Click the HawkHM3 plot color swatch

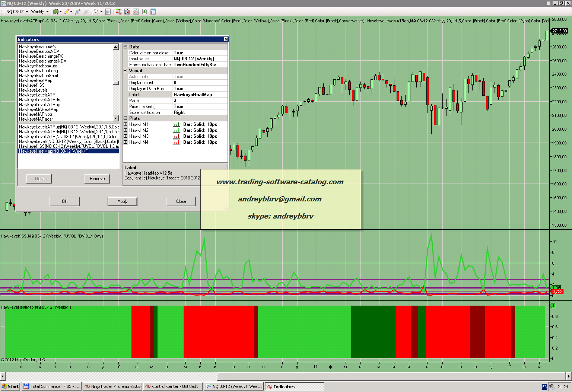click(x=176, y=136)
